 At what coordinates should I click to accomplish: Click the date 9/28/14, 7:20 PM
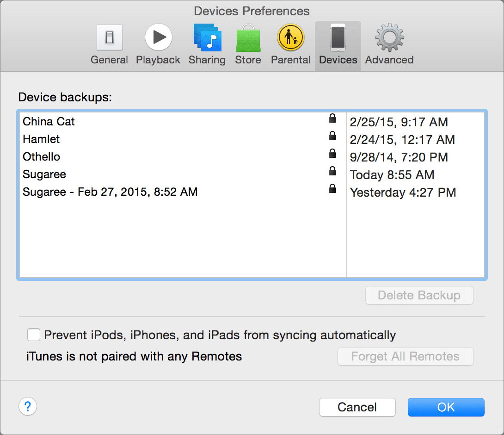coord(399,157)
